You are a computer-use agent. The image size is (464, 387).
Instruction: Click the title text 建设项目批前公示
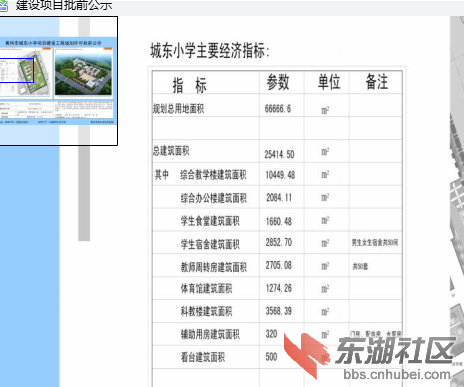(x=64, y=5)
